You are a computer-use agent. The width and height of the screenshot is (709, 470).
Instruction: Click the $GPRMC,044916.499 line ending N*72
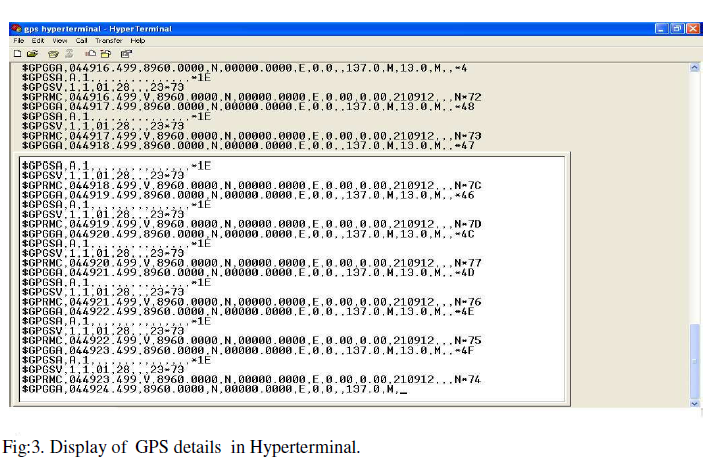coord(251,97)
